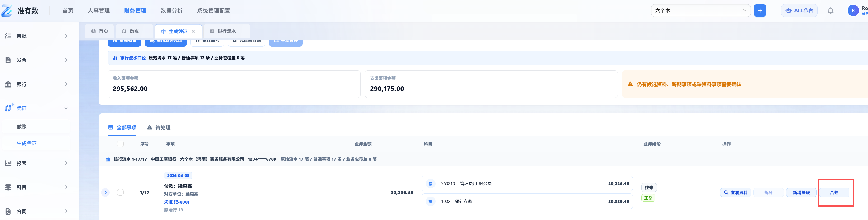Expand row 1/17 details chevron
The width and height of the screenshot is (868, 220).
click(x=105, y=192)
